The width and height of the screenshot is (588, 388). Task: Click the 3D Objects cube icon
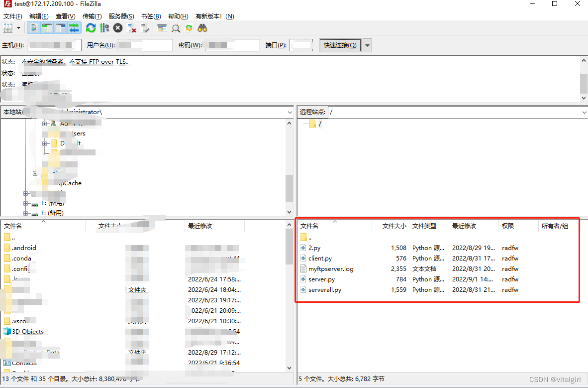pos(7,332)
